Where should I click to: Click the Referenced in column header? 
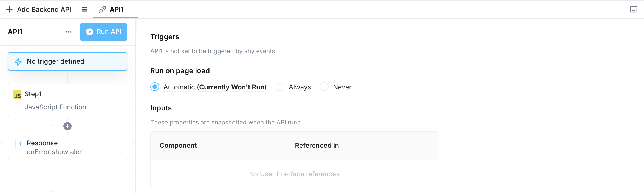tap(317, 146)
